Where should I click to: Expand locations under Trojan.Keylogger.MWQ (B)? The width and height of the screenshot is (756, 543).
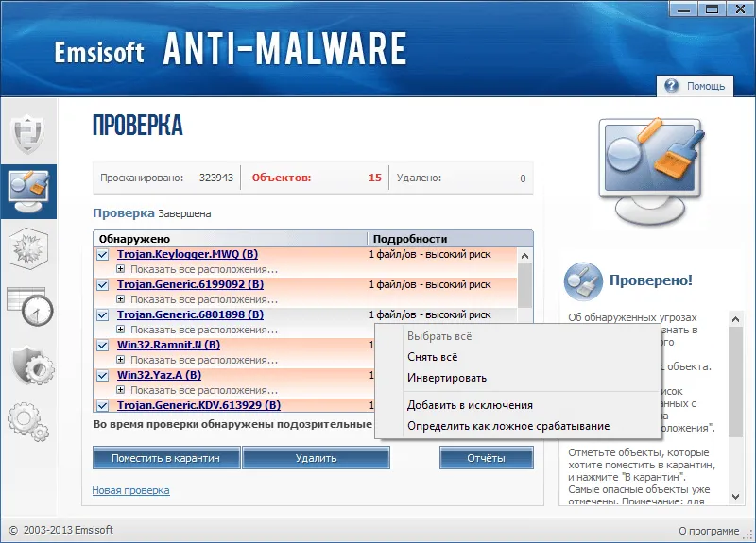pos(121,269)
